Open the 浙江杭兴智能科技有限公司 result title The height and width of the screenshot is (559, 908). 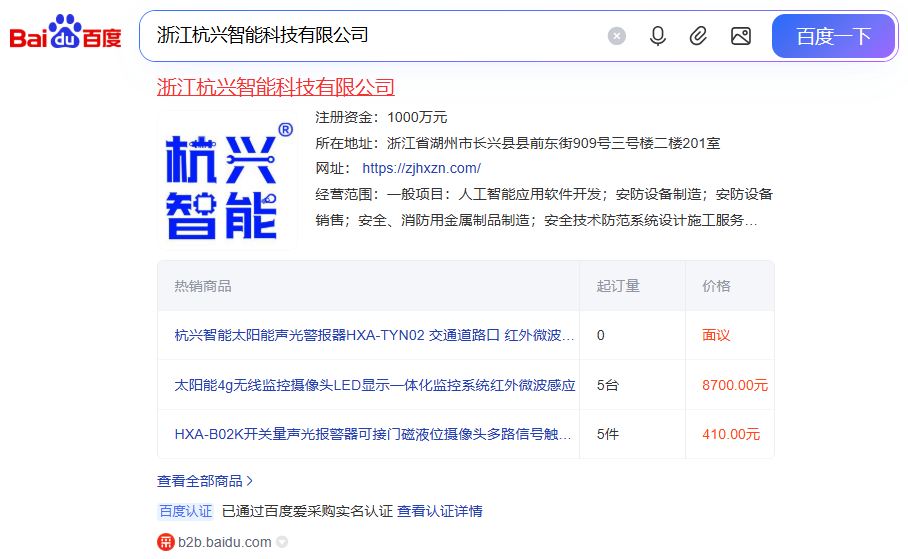click(x=276, y=87)
